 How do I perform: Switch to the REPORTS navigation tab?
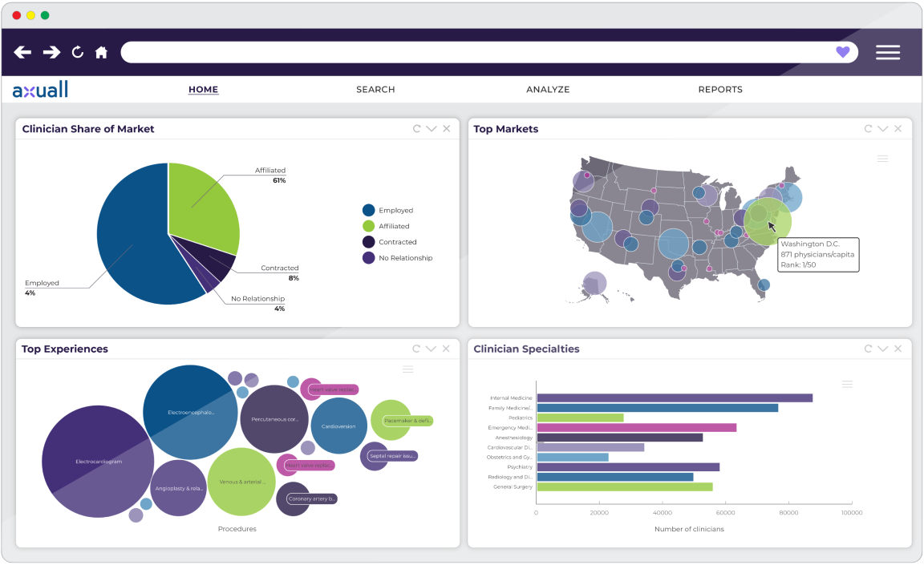pyautogui.click(x=720, y=90)
